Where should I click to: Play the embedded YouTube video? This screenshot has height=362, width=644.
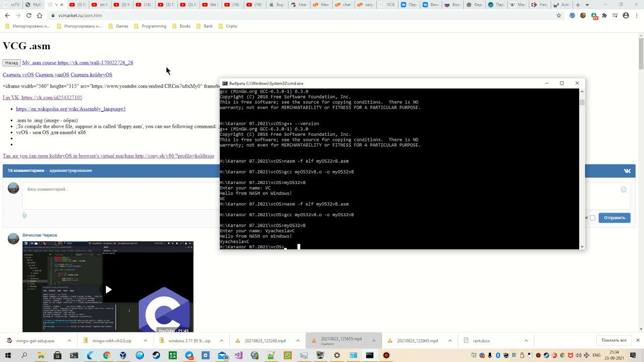click(108, 289)
